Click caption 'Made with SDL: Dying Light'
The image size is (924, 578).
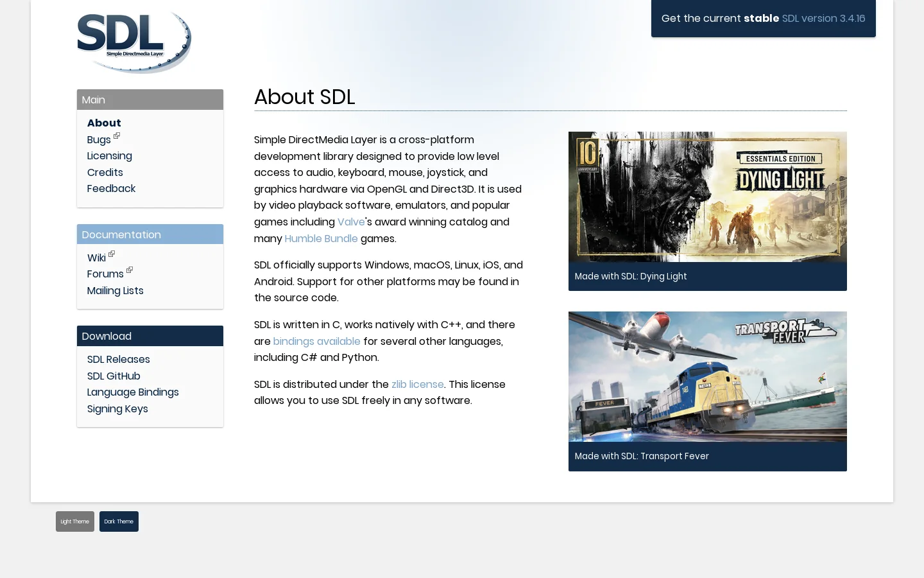tap(631, 276)
